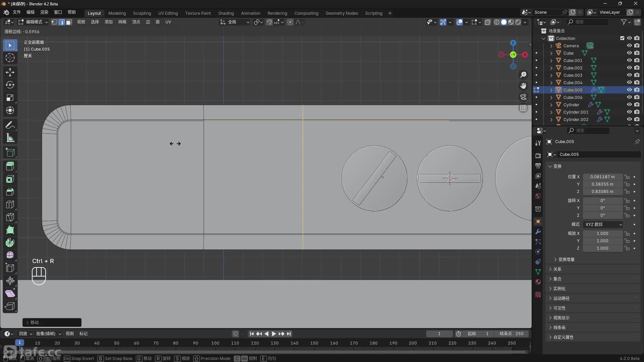The width and height of the screenshot is (644, 362).
Task: Open the 文件 (File) menu
Action: point(16,12)
